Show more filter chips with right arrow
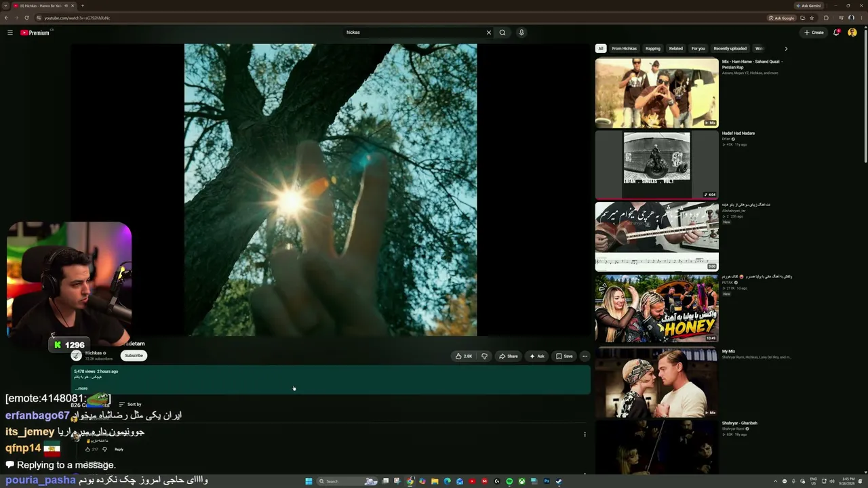The height and width of the screenshot is (488, 868). (x=786, y=49)
